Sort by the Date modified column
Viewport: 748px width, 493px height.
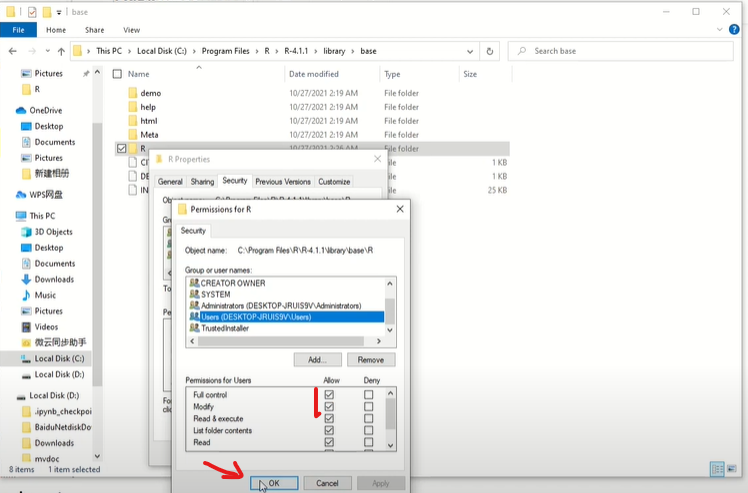[x=314, y=74]
